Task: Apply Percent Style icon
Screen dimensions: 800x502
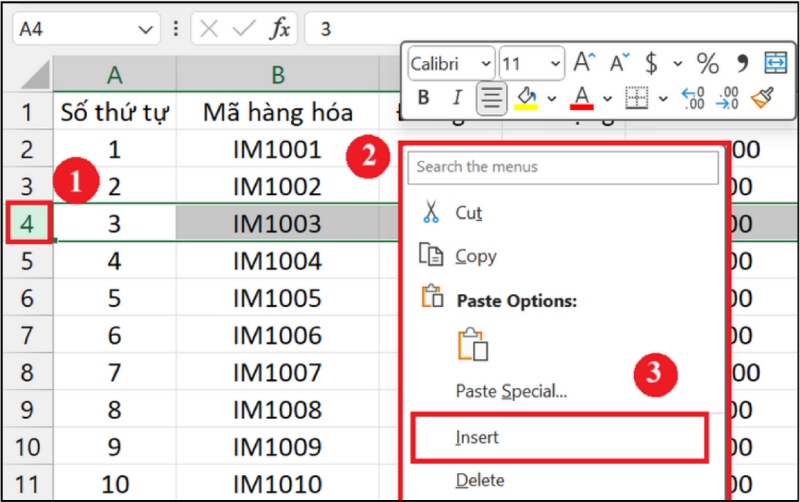Action: (708, 63)
